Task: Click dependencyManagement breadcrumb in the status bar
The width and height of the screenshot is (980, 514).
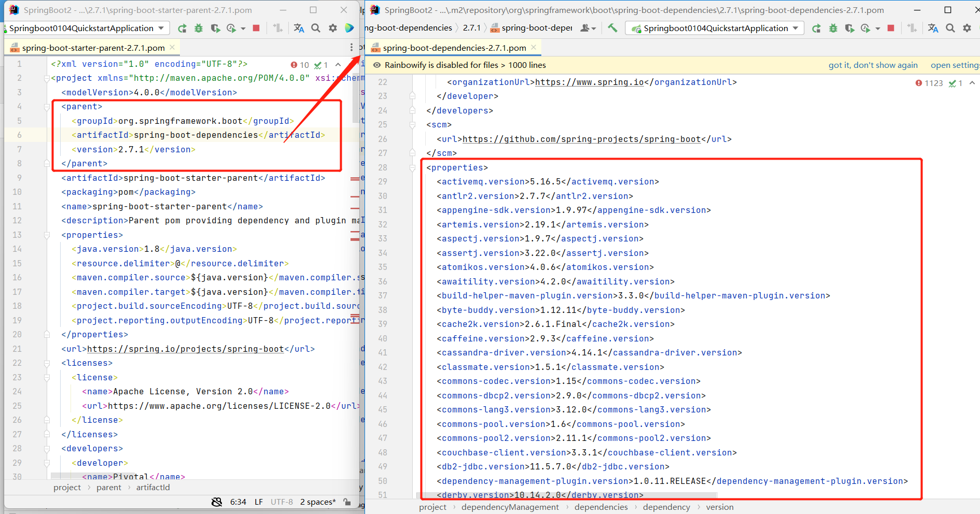Action: (510, 507)
